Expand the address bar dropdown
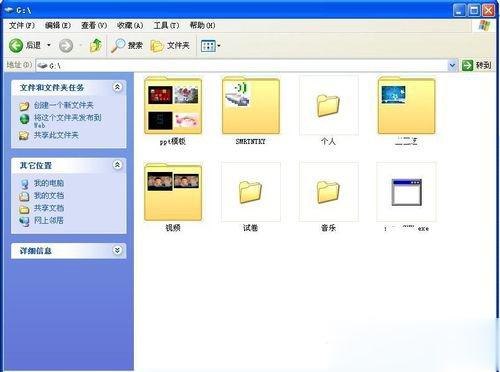Viewport: 500px width, 372px height. coord(452,65)
